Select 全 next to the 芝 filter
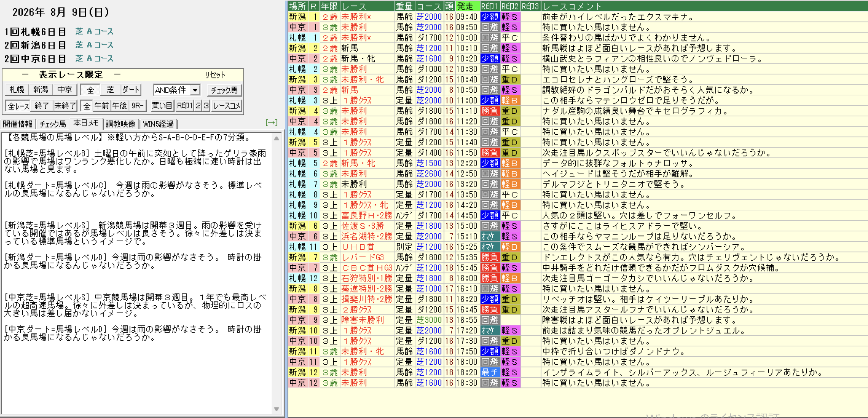The image size is (868, 418). click(90, 90)
